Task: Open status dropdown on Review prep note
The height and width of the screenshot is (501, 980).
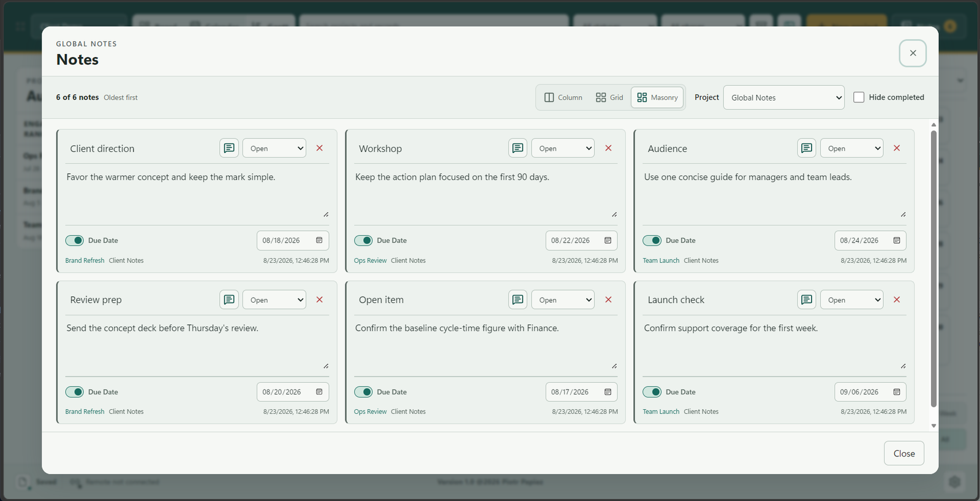Action: pyautogui.click(x=274, y=299)
